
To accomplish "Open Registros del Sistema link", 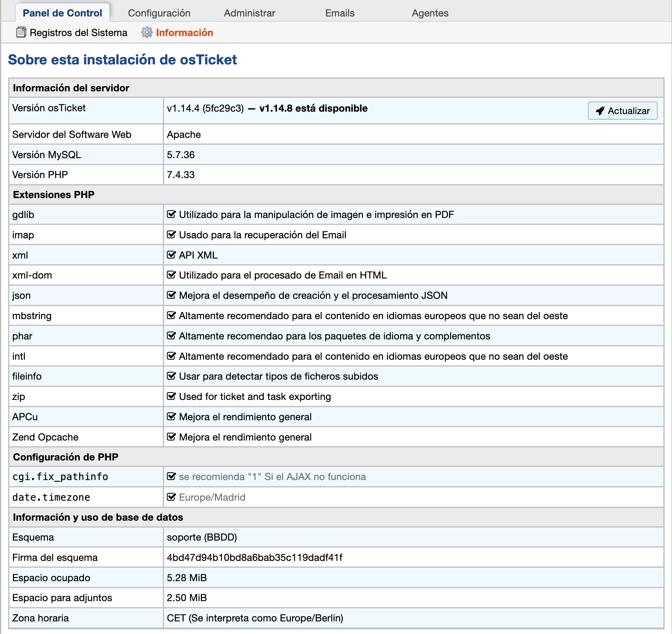I will tap(78, 33).
